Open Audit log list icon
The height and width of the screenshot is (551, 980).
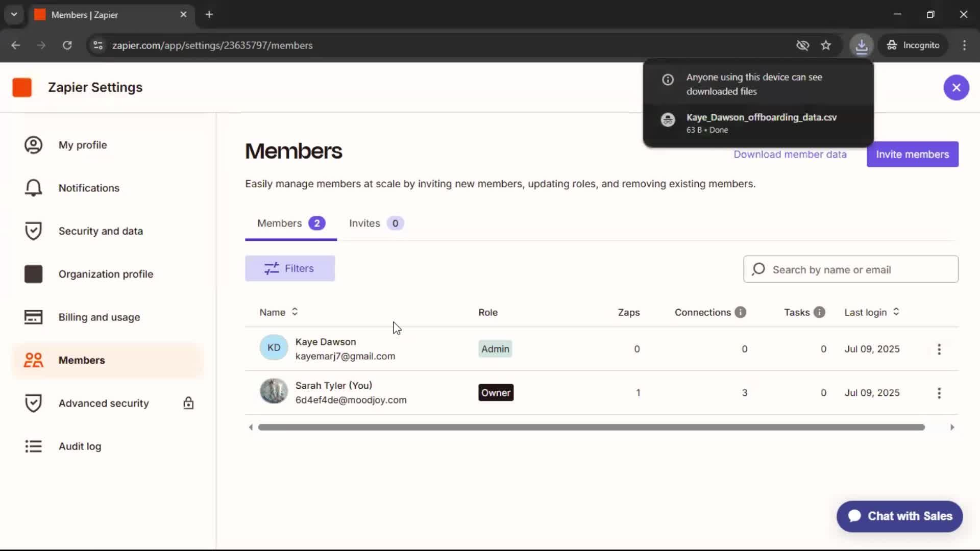(x=33, y=446)
